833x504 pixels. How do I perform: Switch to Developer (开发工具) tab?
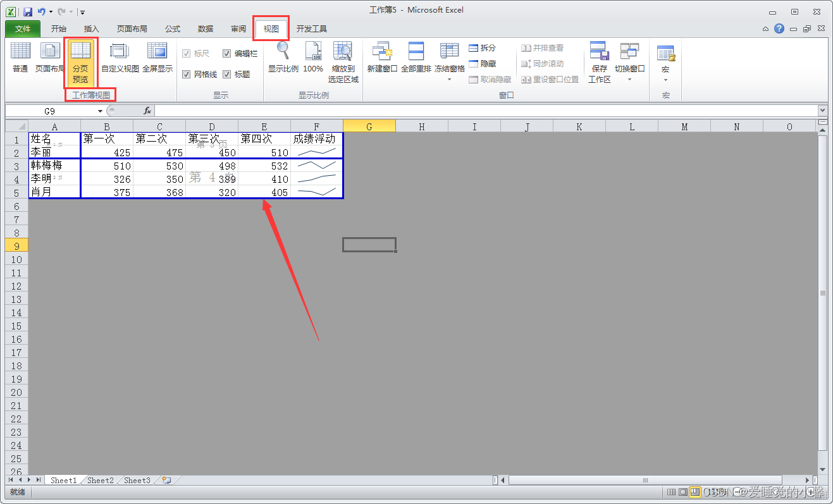[x=312, y=29]
